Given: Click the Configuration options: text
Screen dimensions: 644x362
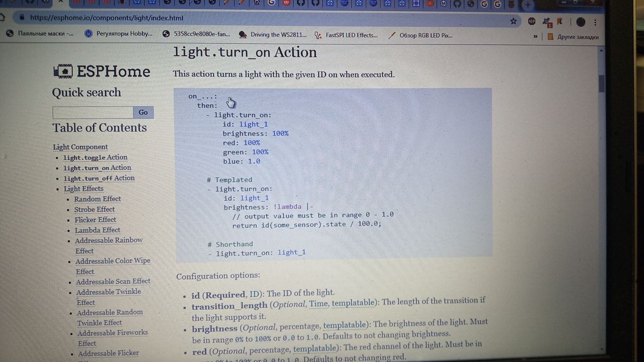Looking at the screenshot, I should 218,276.
